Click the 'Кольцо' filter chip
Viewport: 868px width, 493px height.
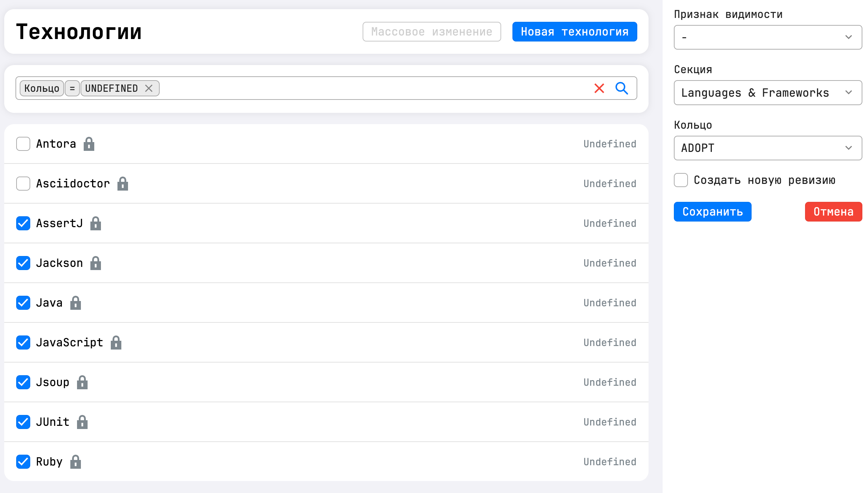click(42, 88)
